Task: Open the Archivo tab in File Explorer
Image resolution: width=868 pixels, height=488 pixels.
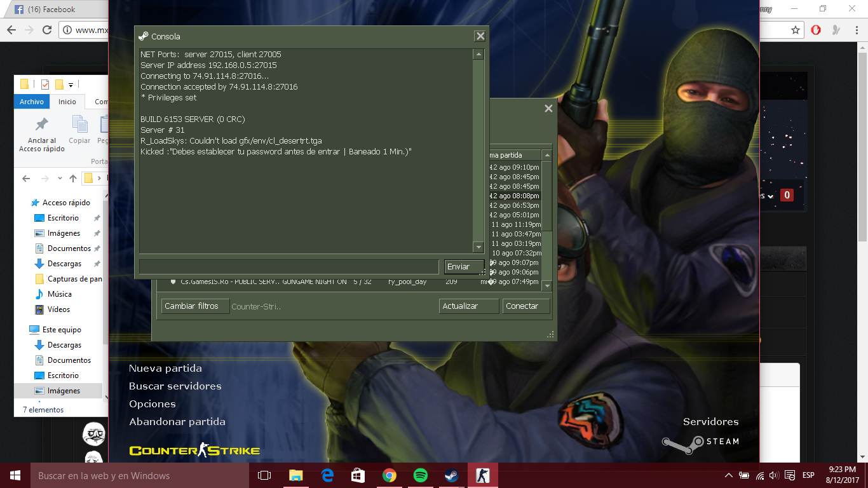Action: click(x=32, y=102)
